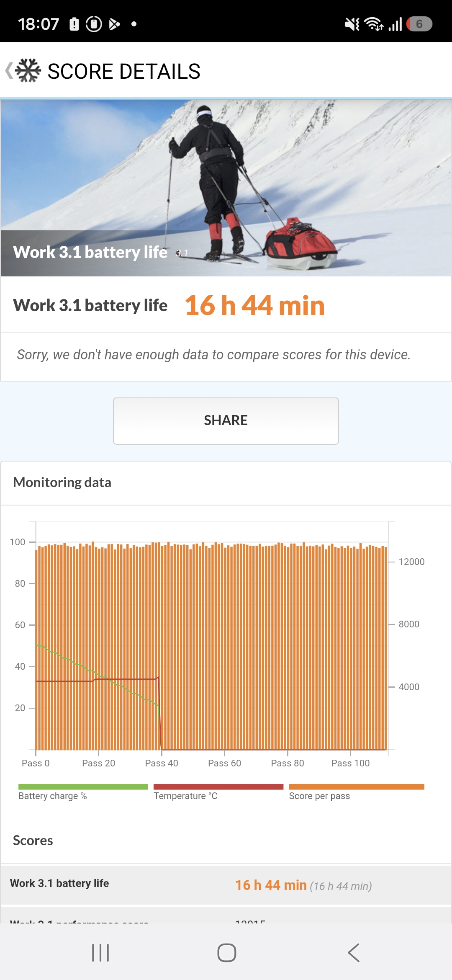Toggle the Battery charge % legend series
The height and width of the screenshot is (980, 452).
coord(53,796)
